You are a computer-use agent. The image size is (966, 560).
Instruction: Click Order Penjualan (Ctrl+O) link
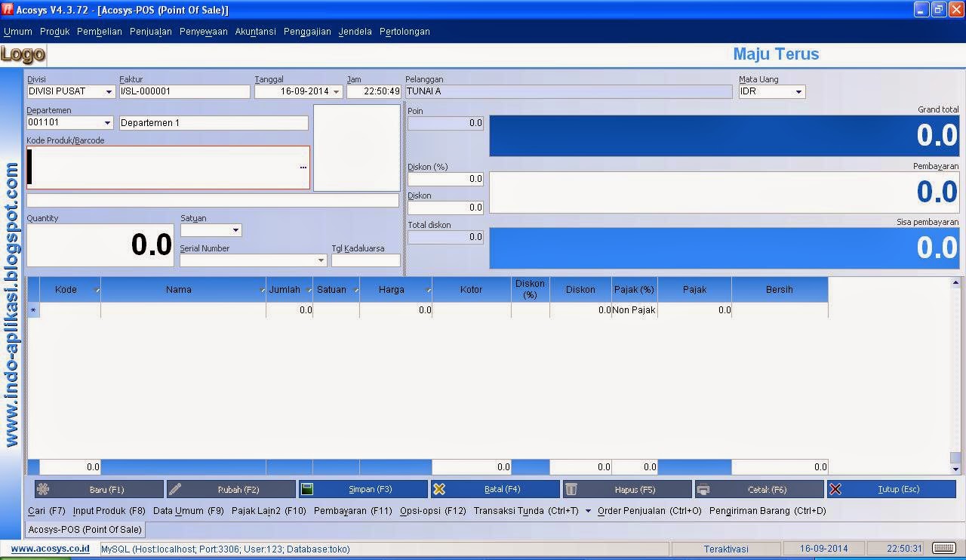pos(650,511)
